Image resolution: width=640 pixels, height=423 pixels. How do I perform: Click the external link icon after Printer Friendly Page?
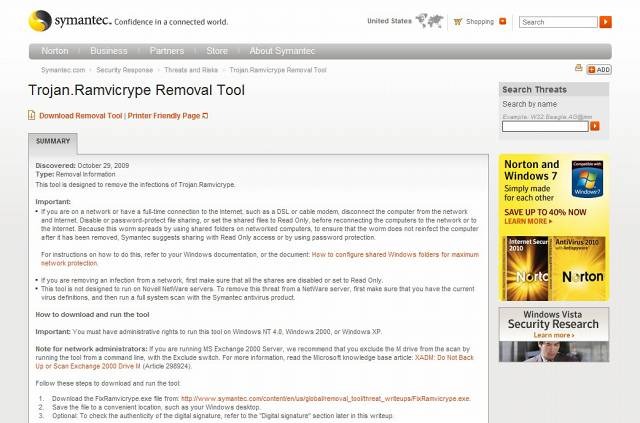tap(205, 116)
